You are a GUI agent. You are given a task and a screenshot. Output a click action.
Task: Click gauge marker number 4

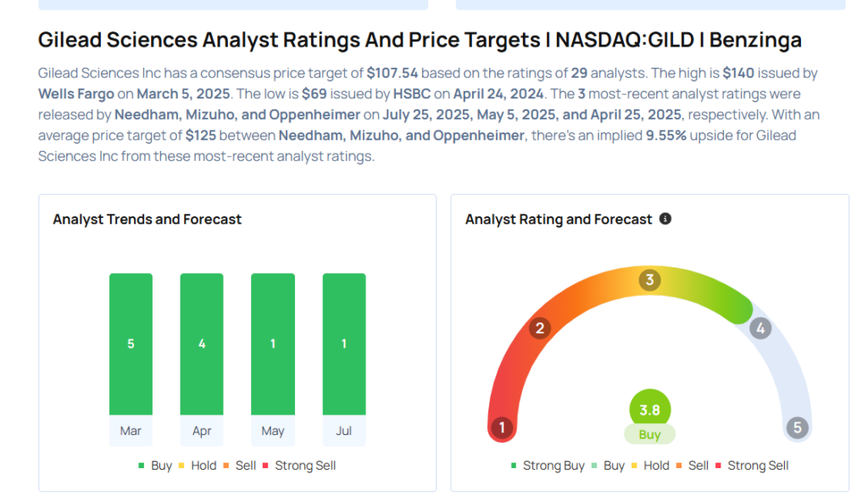point(760,328)
